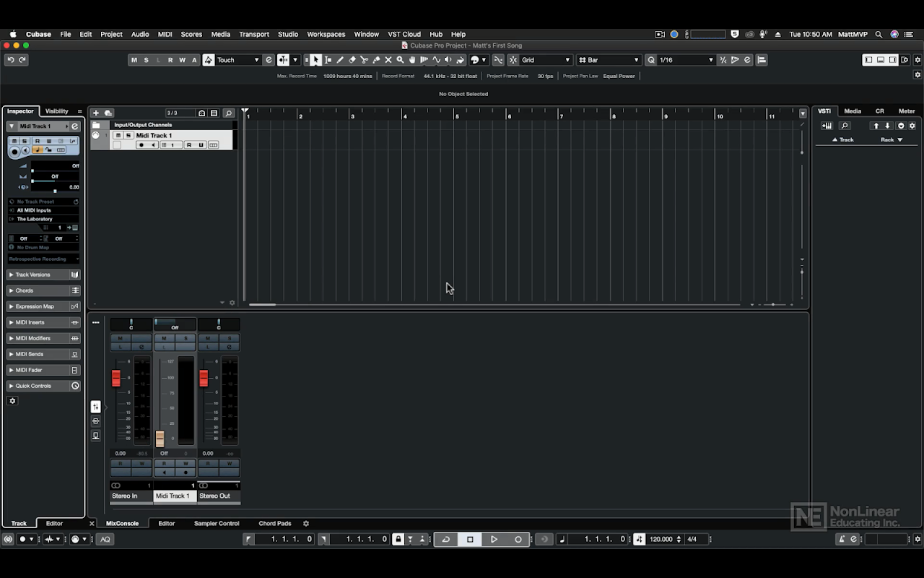Screen dimensions: 924x578
Task: Open the Bar grid type dropdown
Action: (609, 60)
